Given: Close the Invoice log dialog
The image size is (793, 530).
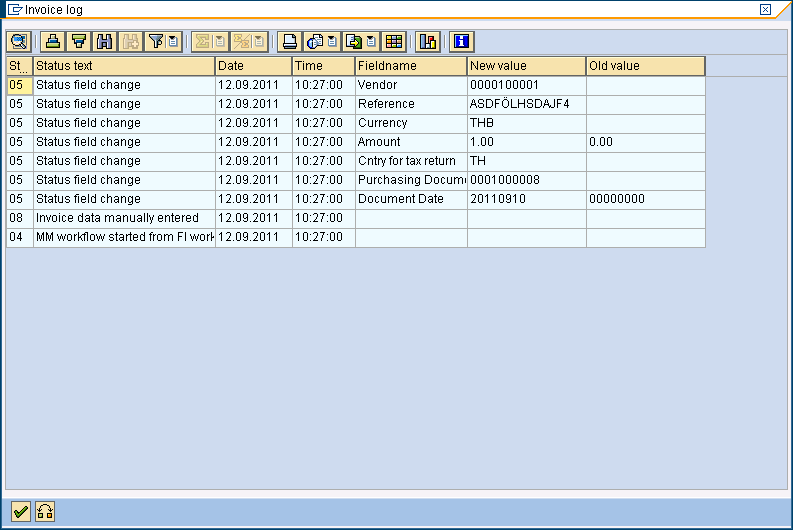Looking at the screenshot, I should (x=766, y=10).
